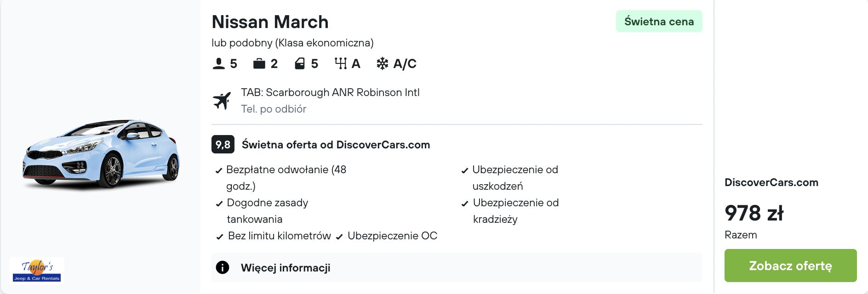This screenshot has width=868, height=294.
Task: Select the Świetna cena badge
Action: [x=659, y=21]
